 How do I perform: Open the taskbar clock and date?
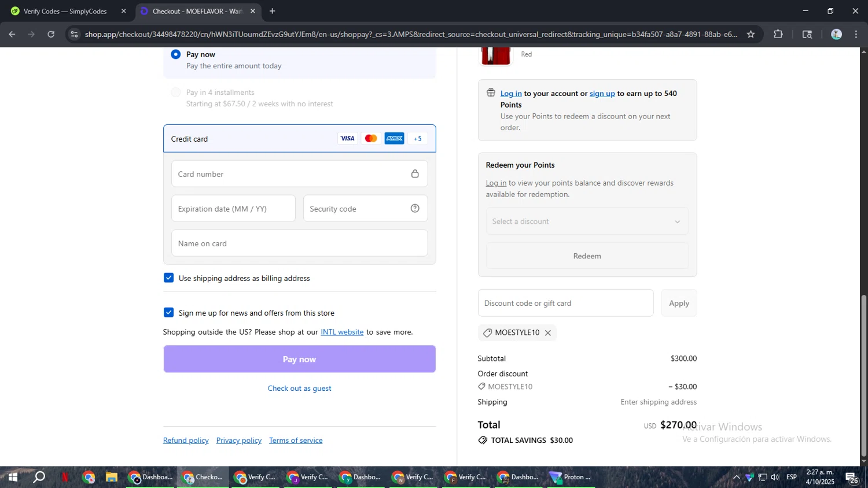pos(820,477)
